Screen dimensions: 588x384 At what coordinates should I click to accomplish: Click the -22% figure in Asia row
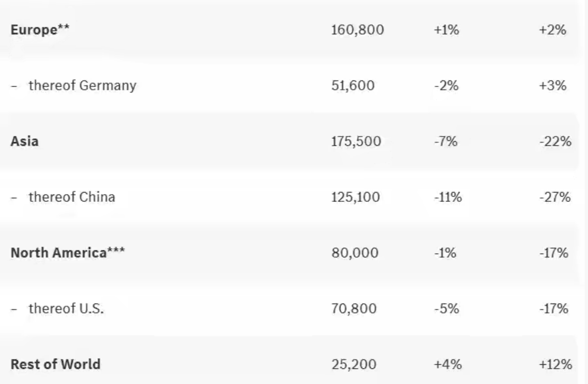(x=555, y=141)
